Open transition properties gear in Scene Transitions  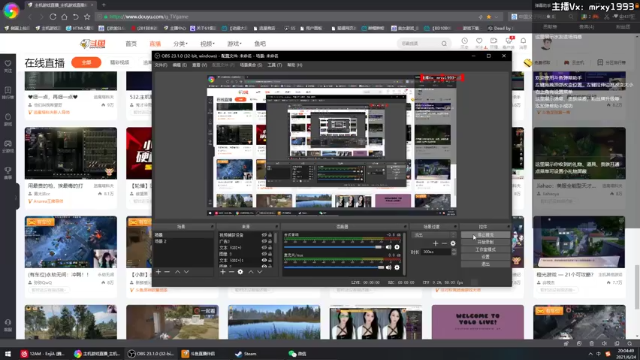click(x=453, y=244)
